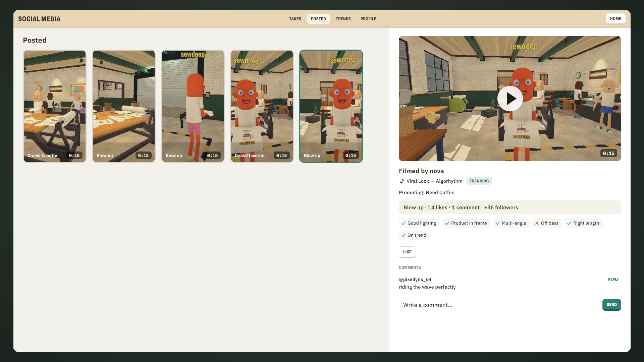
Task: Click the Posted section heading
Action: point(35,40)
